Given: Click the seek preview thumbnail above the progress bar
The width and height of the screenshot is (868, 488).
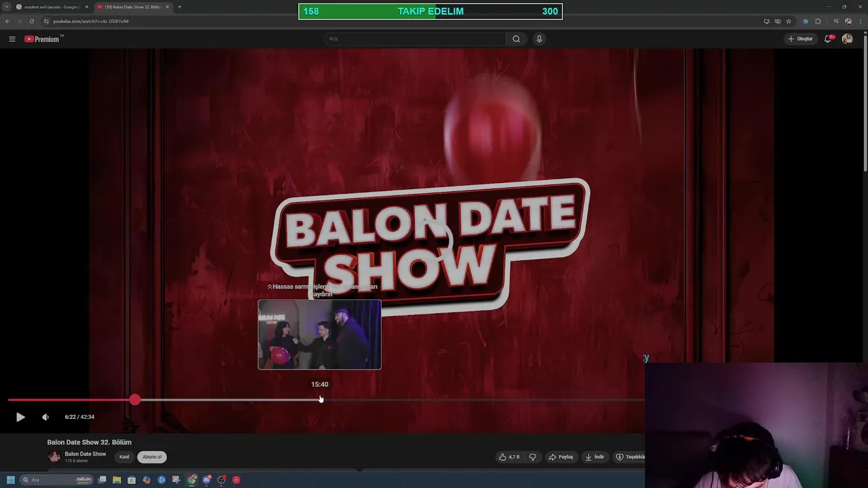Looking at the screenshot, I should [x=319, y=335].
